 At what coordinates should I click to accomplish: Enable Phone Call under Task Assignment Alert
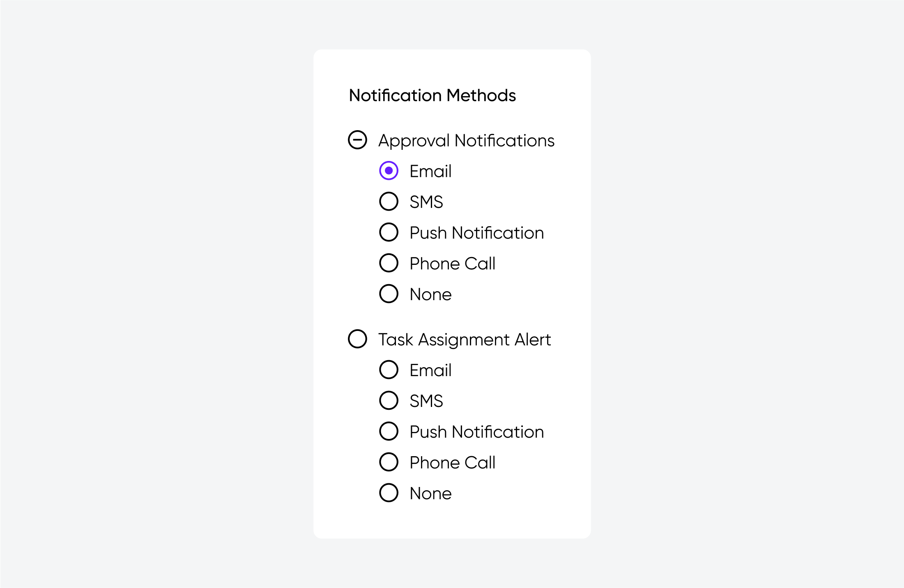389,462
